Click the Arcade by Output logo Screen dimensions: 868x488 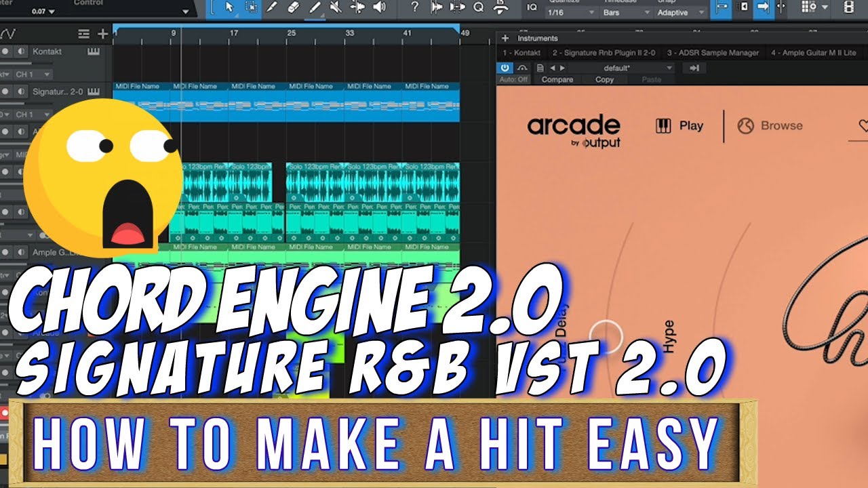573,131
